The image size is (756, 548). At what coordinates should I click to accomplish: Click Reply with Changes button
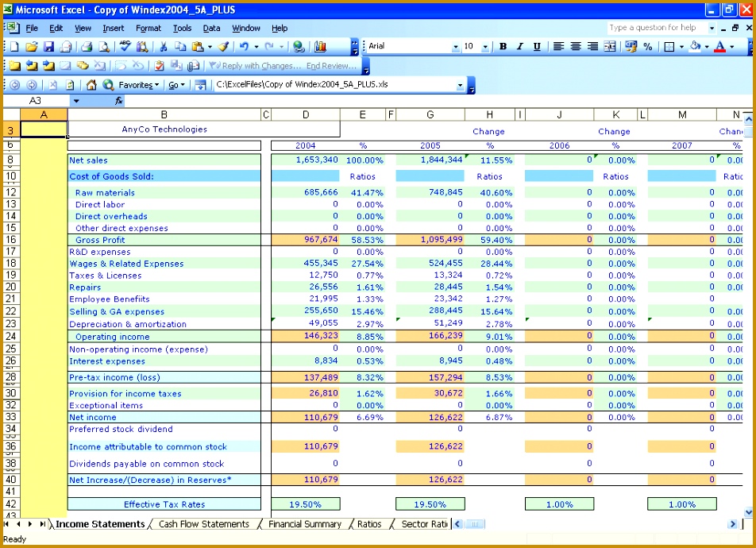point(256,66)
